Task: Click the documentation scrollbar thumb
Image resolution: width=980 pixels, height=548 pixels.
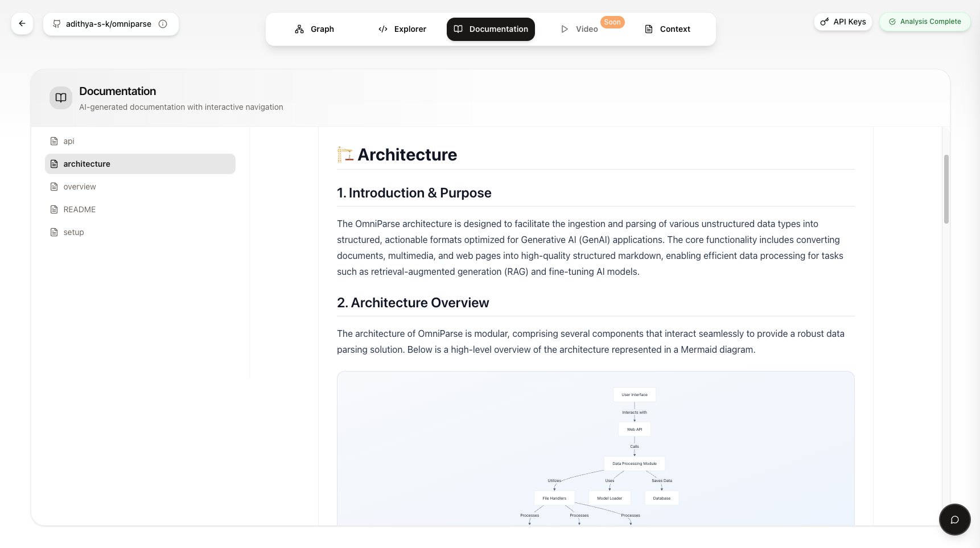Action: (x=946, y=189)
